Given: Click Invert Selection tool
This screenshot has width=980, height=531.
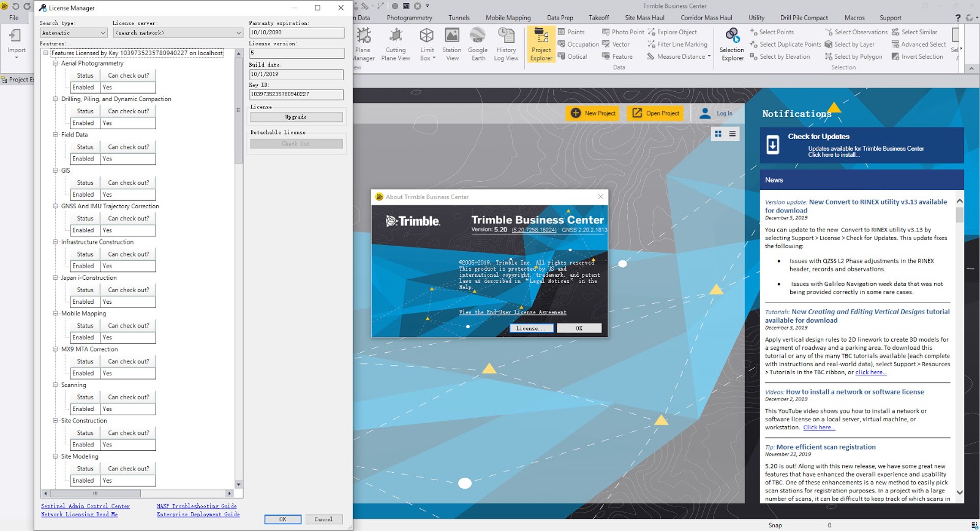Looking at the screenshot, I should click(x=917, y=56).
